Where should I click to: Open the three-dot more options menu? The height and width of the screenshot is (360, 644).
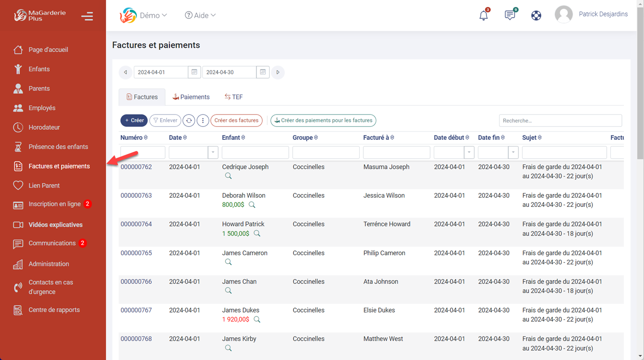coord(203,120)
